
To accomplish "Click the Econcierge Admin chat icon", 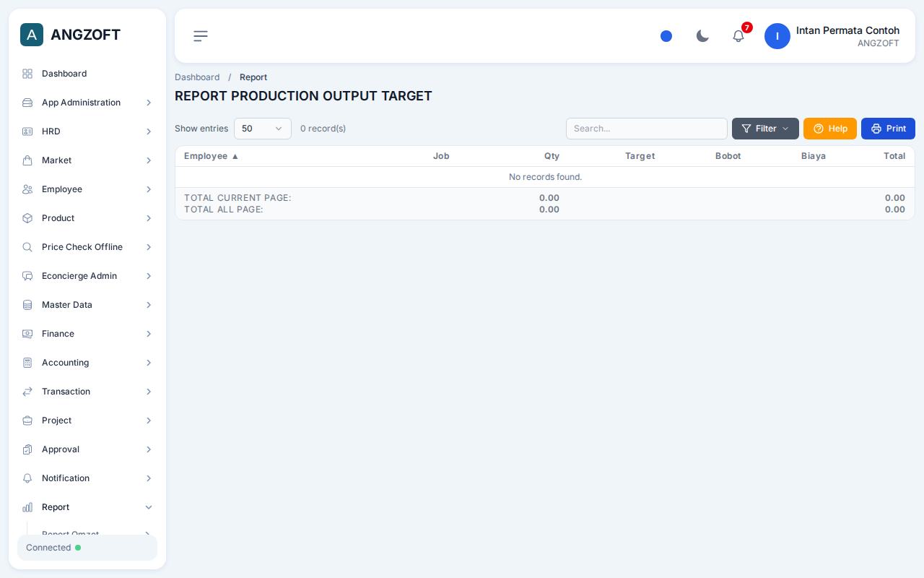I will click(x=27, y=276).
